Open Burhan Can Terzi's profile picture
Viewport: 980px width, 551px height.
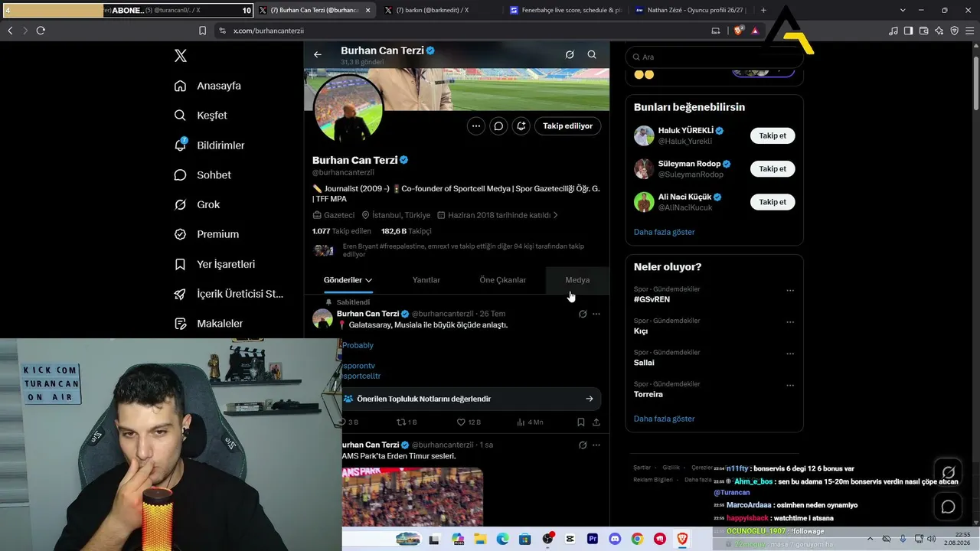[348, 108]
